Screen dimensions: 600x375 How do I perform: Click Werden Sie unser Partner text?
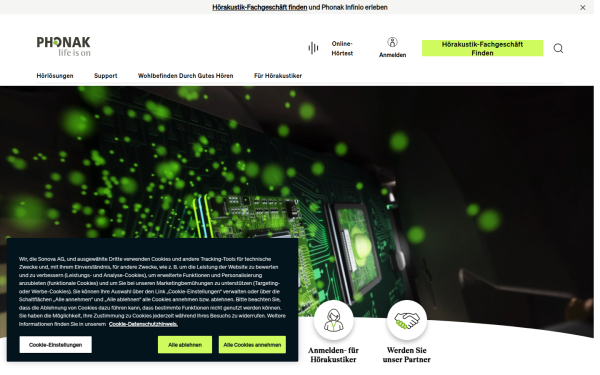pos(406,355)
